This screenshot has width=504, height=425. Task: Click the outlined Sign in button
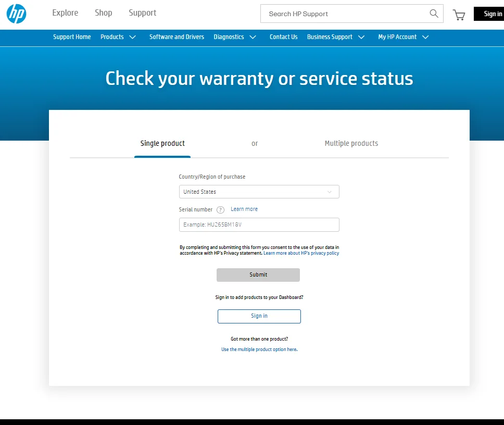coord(259,316)
